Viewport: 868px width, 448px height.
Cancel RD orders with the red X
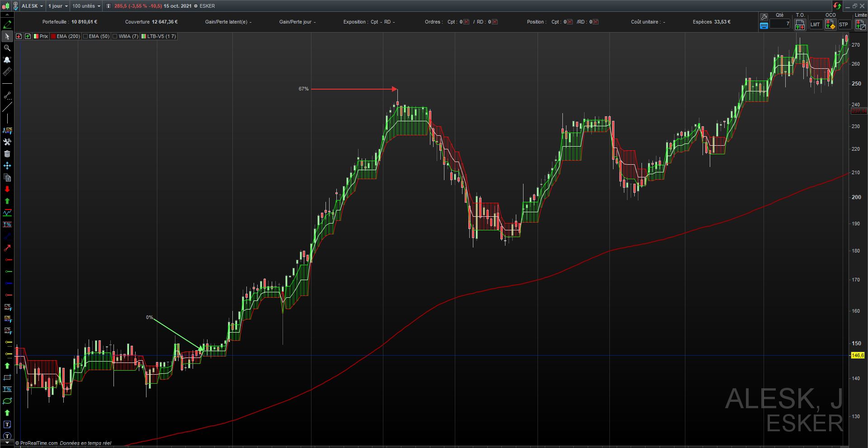(495, 22)
